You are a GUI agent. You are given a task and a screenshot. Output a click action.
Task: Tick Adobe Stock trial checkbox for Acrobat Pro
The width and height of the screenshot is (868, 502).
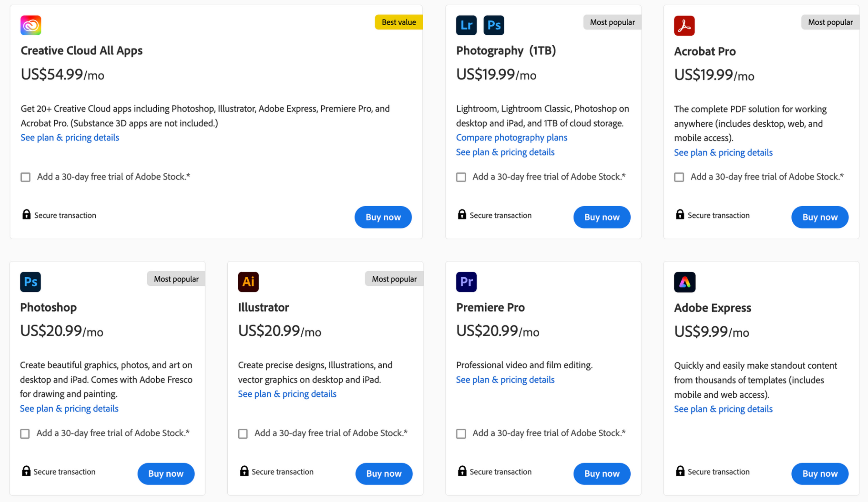(679, 177)
